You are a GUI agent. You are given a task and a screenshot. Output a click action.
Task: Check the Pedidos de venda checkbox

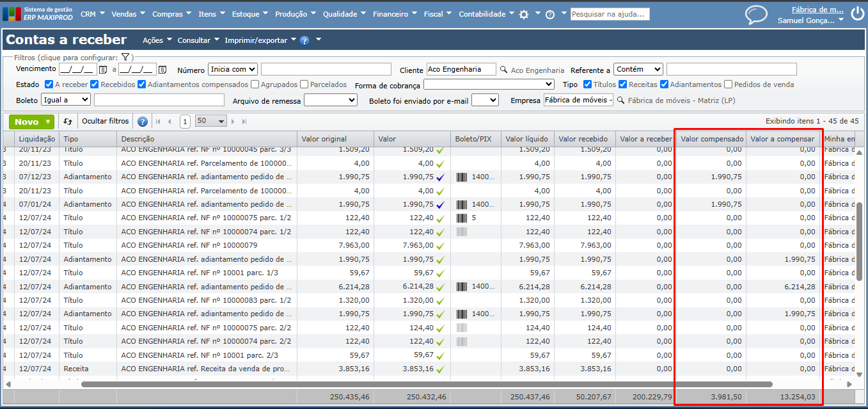[728, 84]
